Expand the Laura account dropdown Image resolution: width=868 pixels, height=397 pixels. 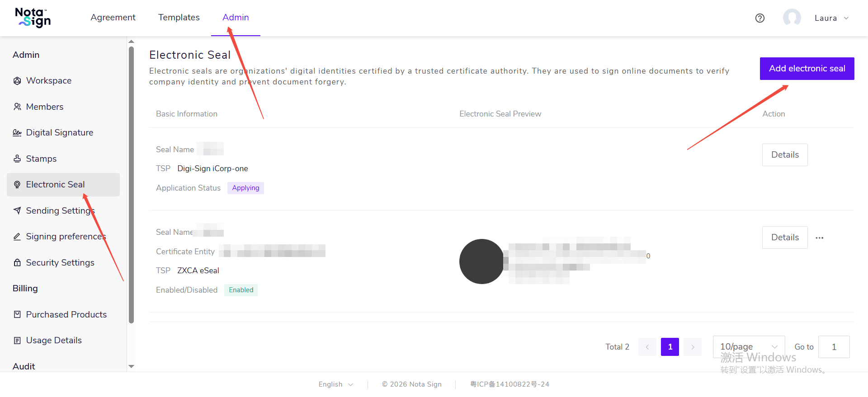point(832,18)
